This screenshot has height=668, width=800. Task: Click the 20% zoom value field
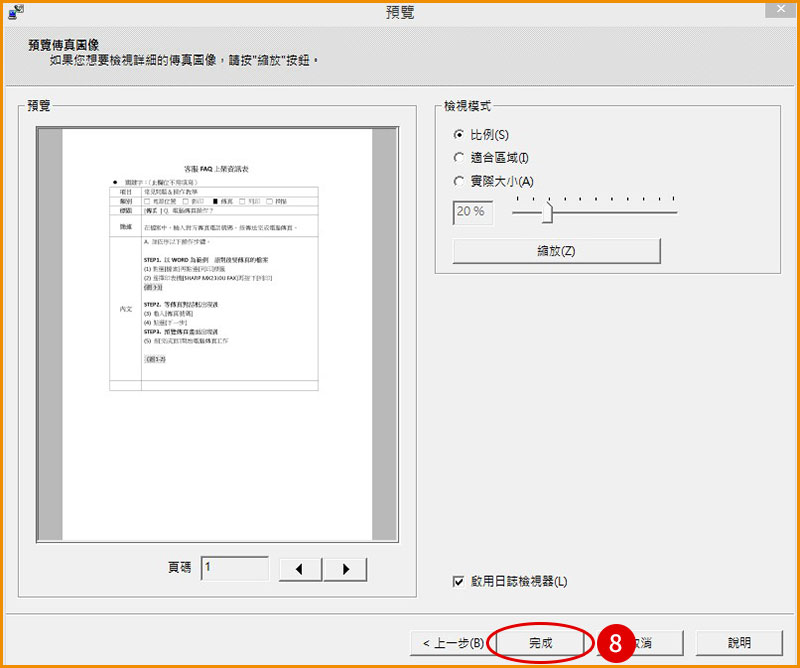[471, 212]
